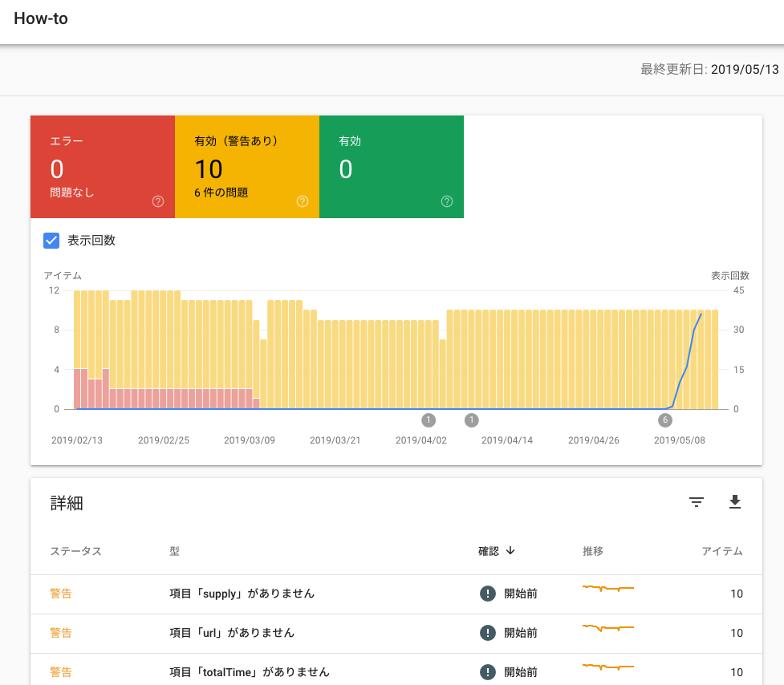Screen dimensions: 784x685
Task: Click the 警告 status in the url row
Action: 61,633
